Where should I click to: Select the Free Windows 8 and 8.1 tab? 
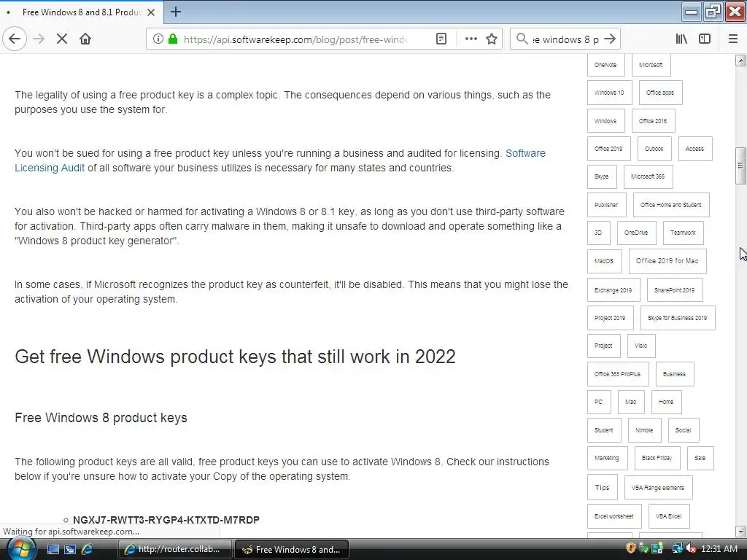point(81,12)
